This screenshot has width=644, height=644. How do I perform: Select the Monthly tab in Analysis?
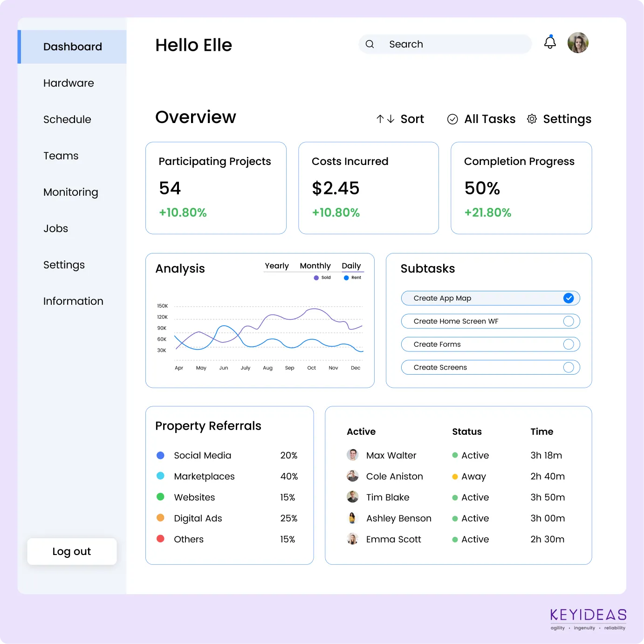(315, 266)
